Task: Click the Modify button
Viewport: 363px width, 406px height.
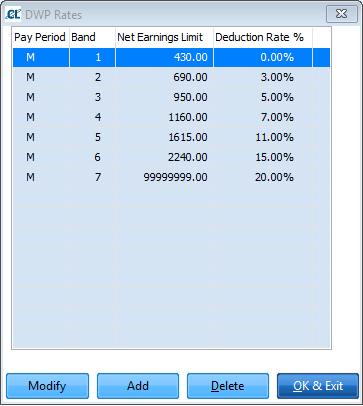Action: (x=47, y=386)
